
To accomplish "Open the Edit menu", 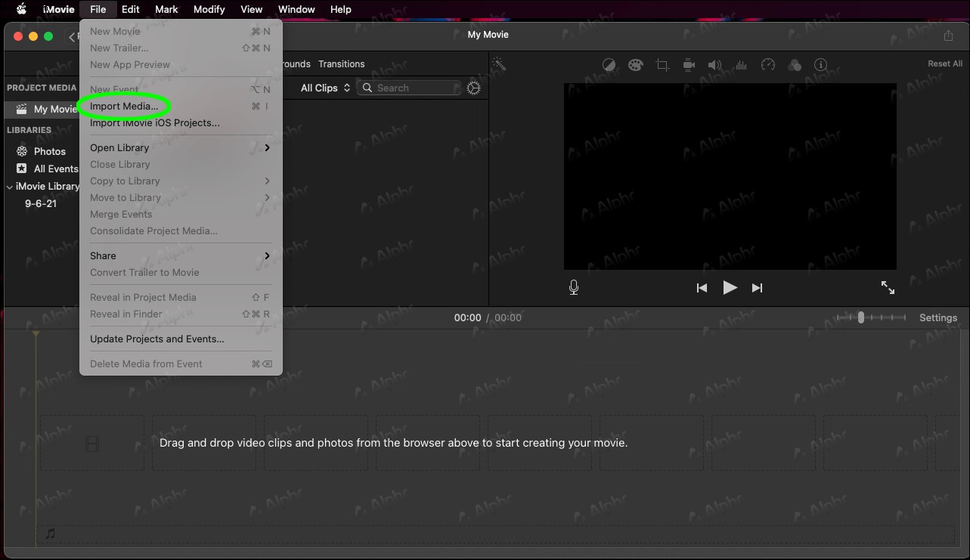I will [x=131, y=9].
